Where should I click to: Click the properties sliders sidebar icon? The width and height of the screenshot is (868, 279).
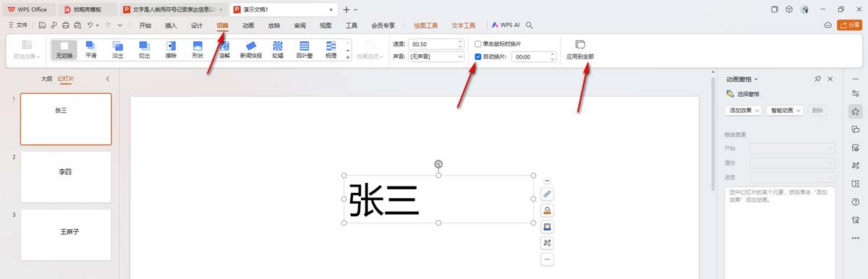click(856, 93)
